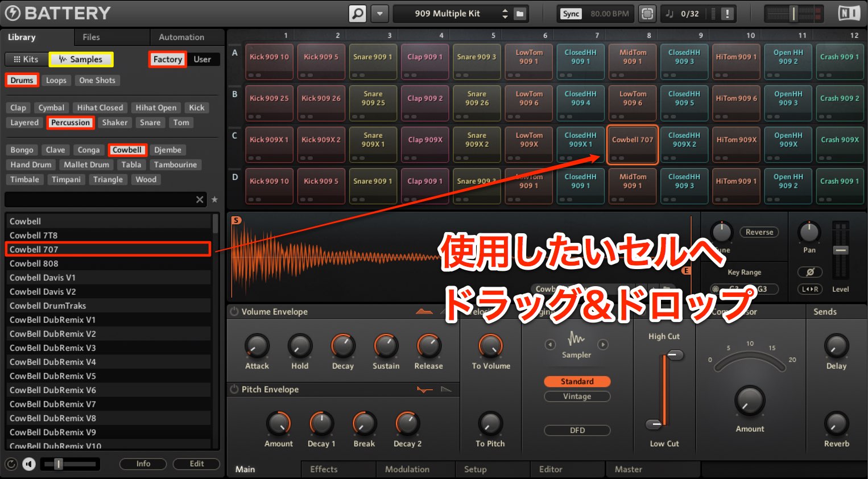This screenshot has width=868, height=479.
Task: Click the Pan knob
Action: pos(809,232)
